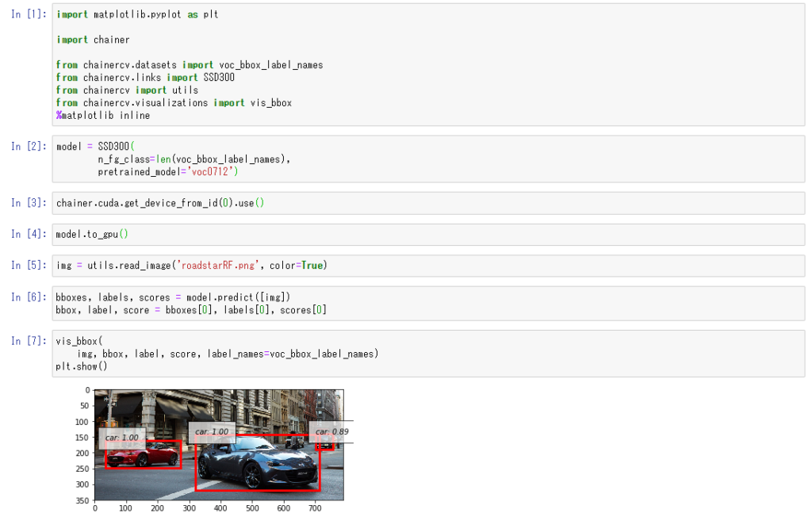Screen dimensions: 812x517
Task: Click the red car in the output plot
Action: 147,455
